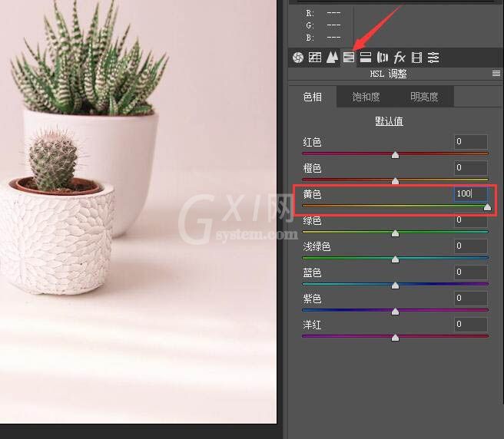Click the 红色 slider label
Image resolution: width=504 pixels, height=439 pixels.
[x=312, y=142]
